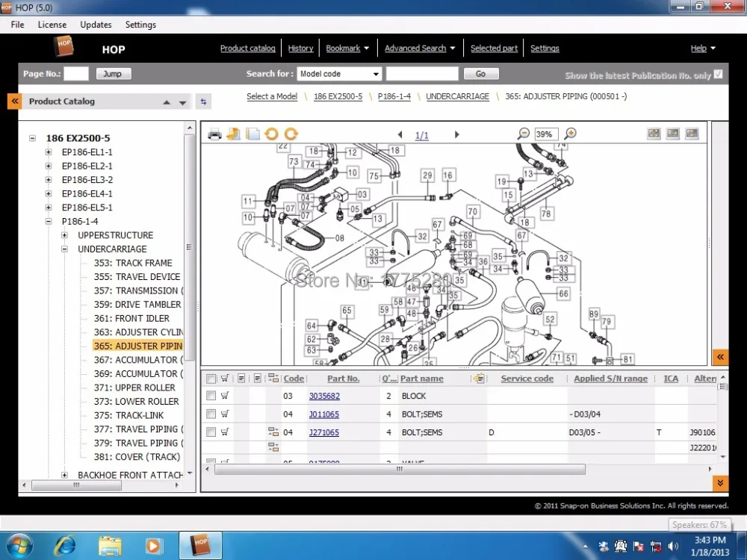The height and width of the screenshot is (560, 747).
Task: Check the box for part J011065
Action: coord(211,414)
